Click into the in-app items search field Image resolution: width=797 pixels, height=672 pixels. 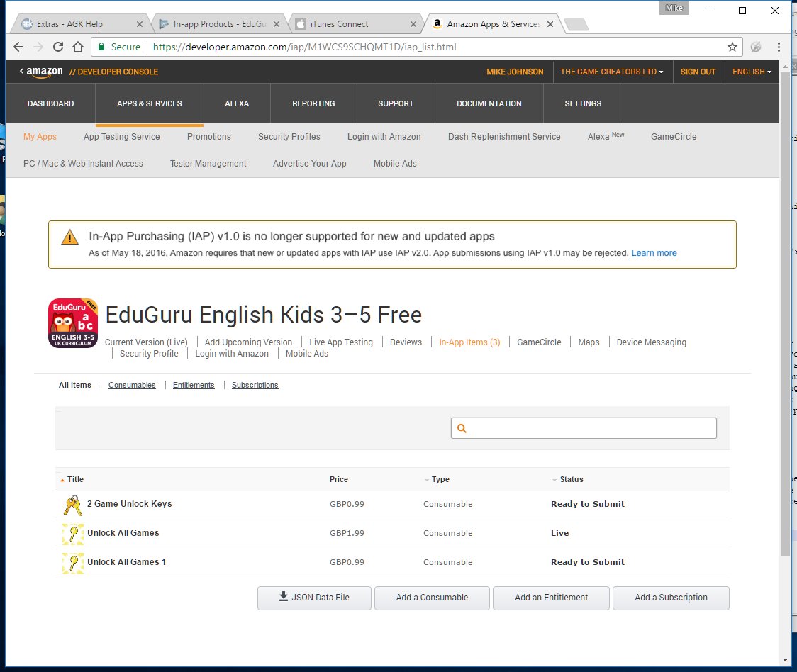(x=584, y=428)
